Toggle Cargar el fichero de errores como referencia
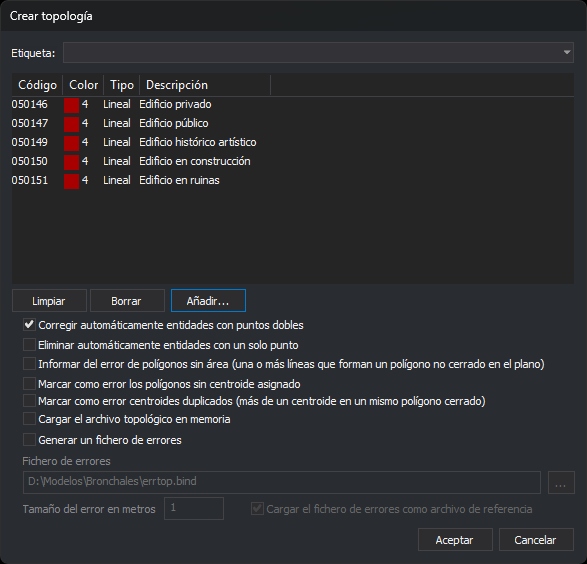Screen dimensions: 587x564 tap(257, 509)
